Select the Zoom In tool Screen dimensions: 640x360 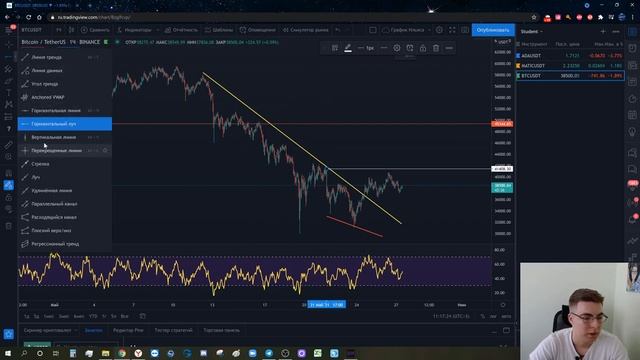[9, 157]
